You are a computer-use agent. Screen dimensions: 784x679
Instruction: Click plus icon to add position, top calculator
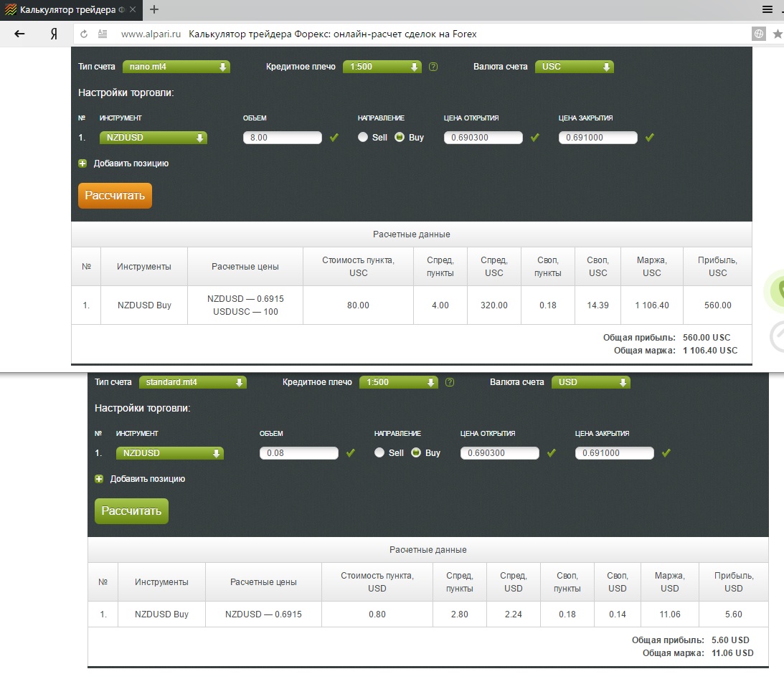point(82,163)
